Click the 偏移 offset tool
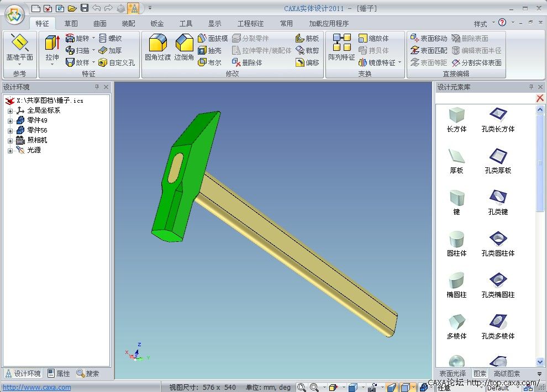 coord(307,62)
